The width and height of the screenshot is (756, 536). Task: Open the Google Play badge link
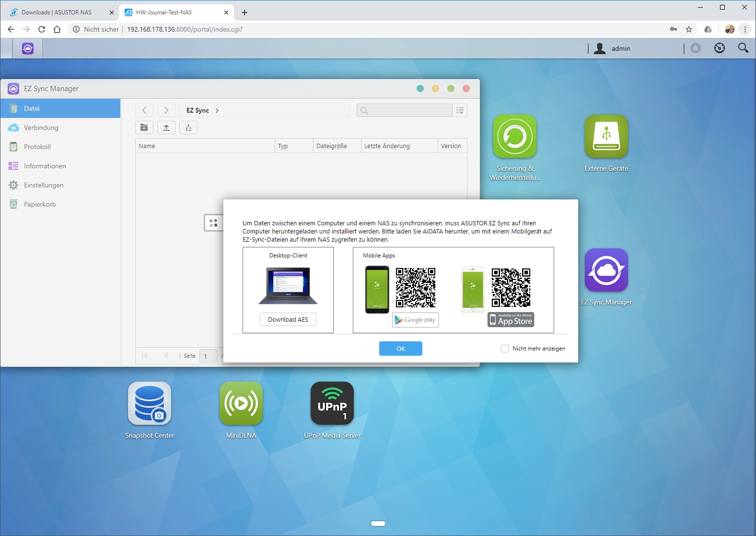coord(415,320)
